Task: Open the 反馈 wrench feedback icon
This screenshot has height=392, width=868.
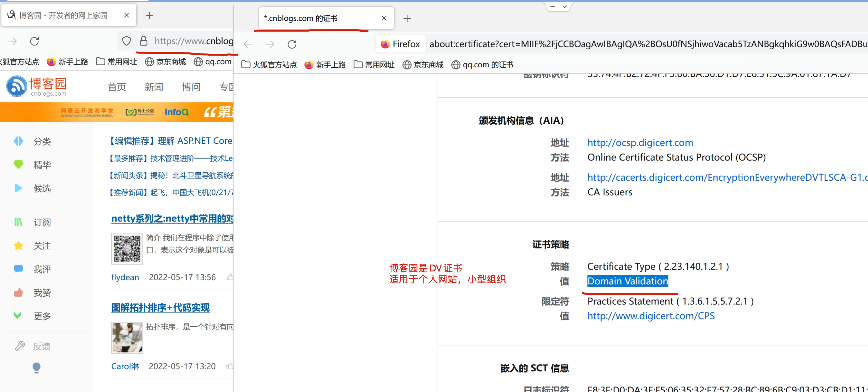Action: coord(20,346)
